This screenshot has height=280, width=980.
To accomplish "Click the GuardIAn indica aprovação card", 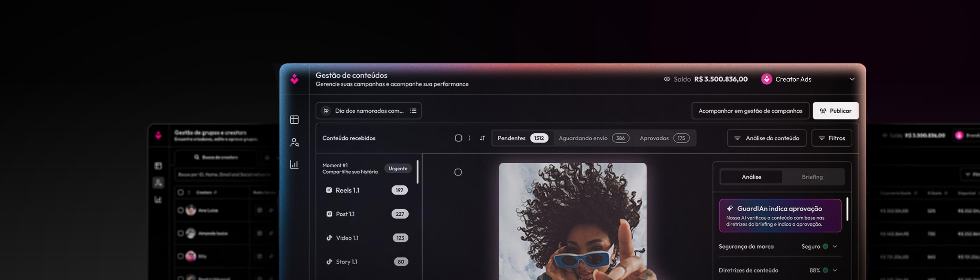I will tap(780, 216).
